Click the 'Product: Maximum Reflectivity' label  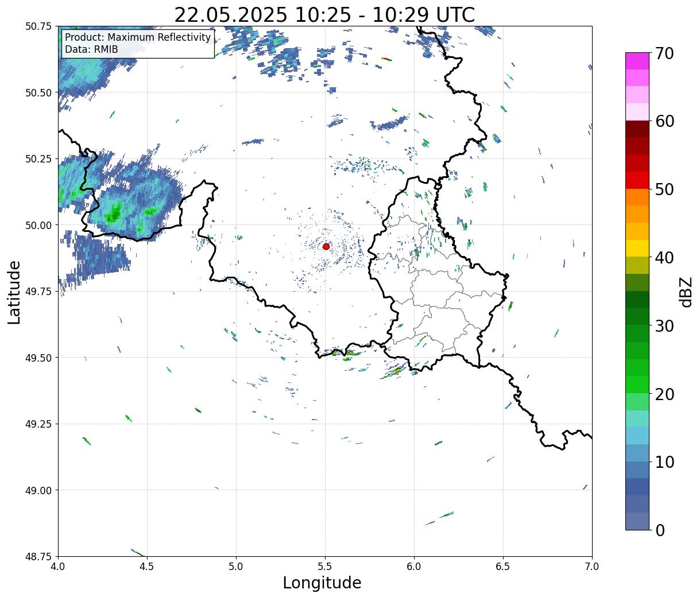(x=138, y=37)
